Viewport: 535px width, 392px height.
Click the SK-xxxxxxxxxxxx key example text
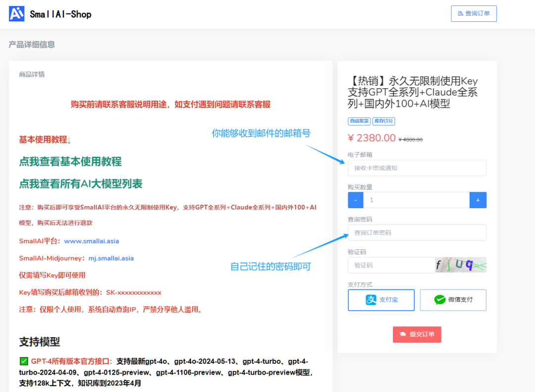coord(133,292)
